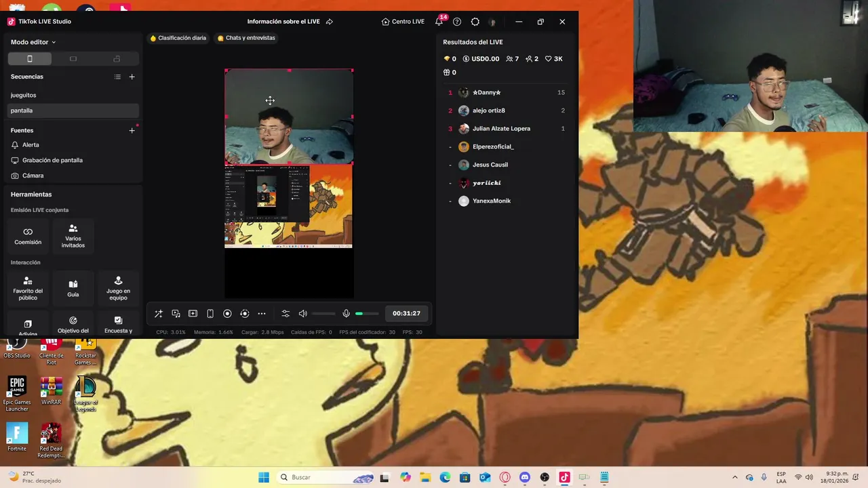Screen dimensions: 868x488
Task: Open Juego en equipo tool
Action: pyautogui.click(x=118, y=288)
